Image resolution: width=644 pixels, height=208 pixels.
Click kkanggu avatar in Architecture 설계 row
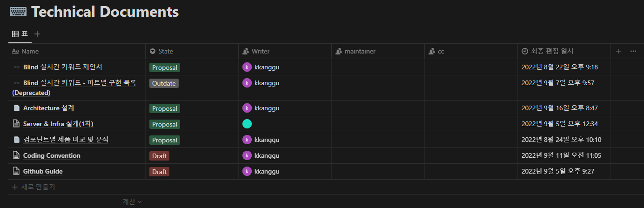tap(247, 108)
